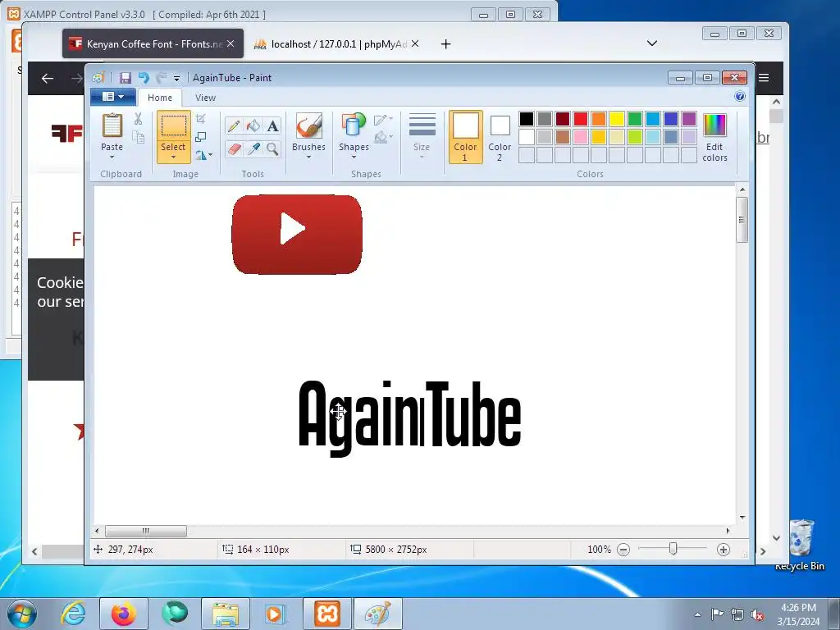The width and height of the screenshot is (840, 630).
Task: Open the shape Fill dropdown
Action: 384,137
